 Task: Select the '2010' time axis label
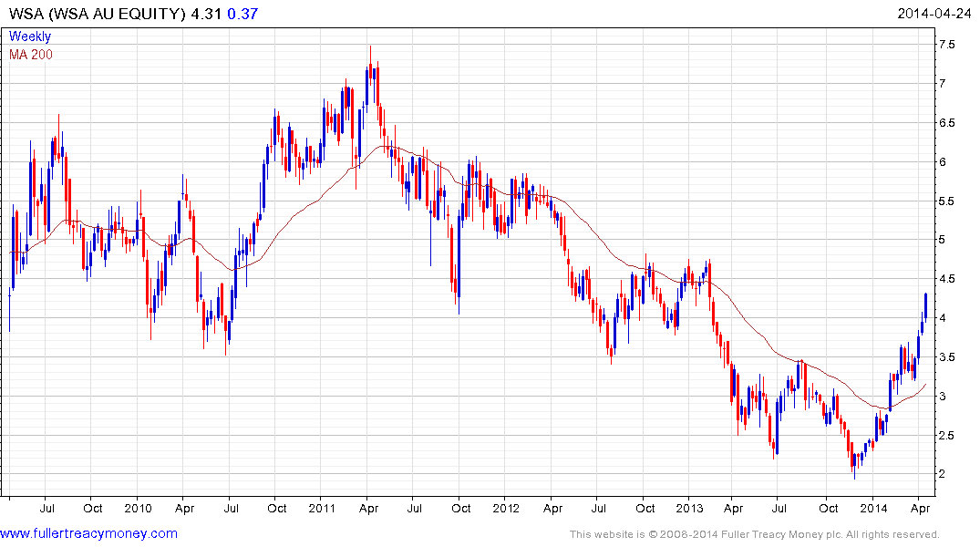click(x=138, y=508)
